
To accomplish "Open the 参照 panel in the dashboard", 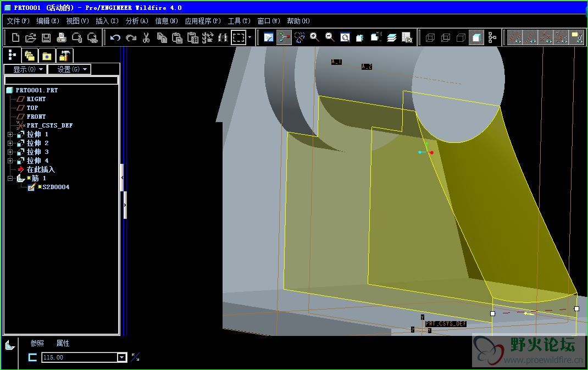I will click(37, 343).
